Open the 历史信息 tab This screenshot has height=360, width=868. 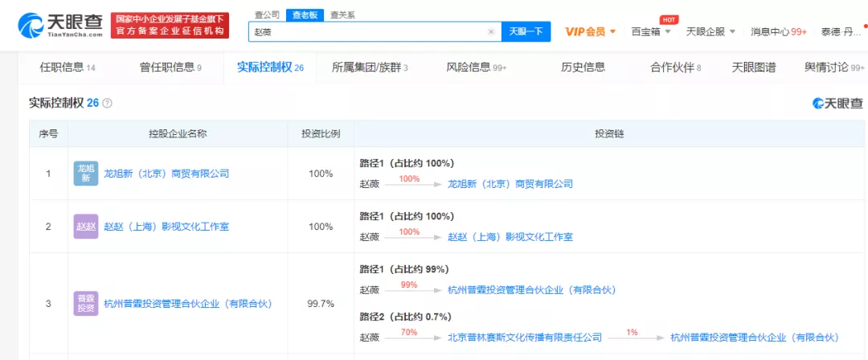[x=583, y=67]
